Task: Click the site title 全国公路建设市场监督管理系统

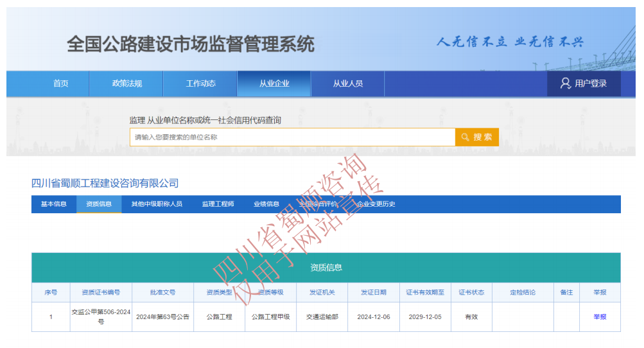Action: [191, 44]
